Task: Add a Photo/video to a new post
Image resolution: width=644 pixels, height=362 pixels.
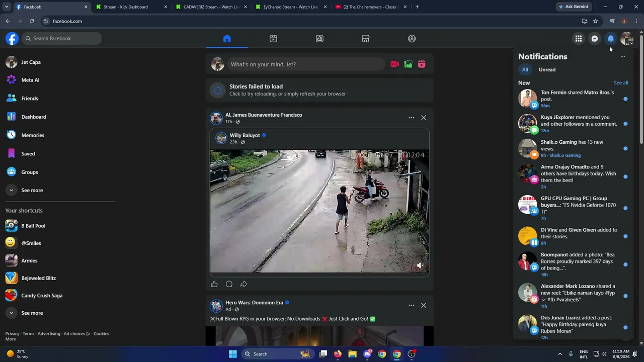Action: pos(408,64)
